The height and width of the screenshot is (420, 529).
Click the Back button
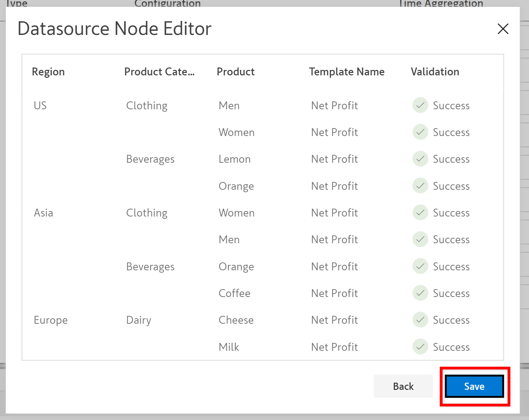403,386
